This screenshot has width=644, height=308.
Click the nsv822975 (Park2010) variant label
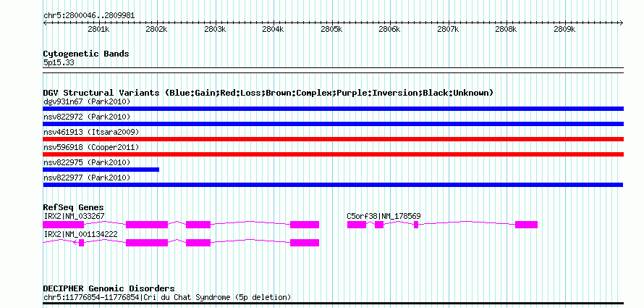[87, 162]
